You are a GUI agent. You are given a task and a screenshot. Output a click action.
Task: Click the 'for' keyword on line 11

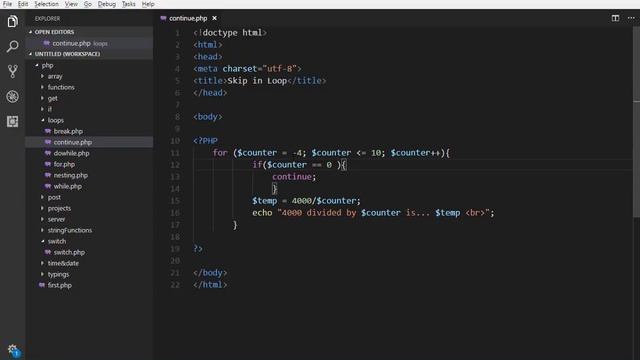pyautogui.click(x=220, y=153)
